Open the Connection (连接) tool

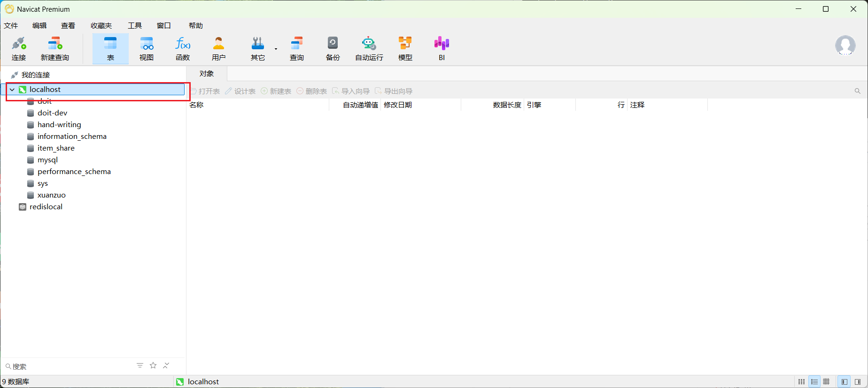tap(19, 49)
